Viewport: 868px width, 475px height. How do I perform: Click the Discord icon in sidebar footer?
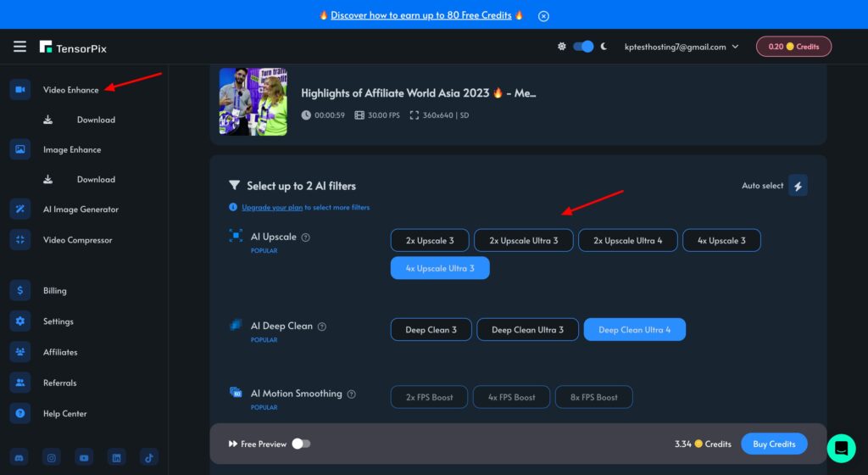coord(19,458)
